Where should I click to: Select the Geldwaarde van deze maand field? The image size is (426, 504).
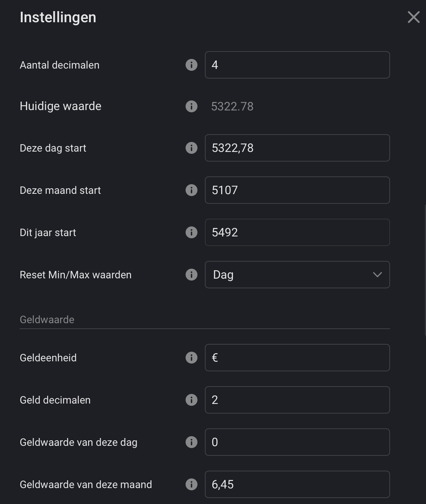[x=297, y=484]
